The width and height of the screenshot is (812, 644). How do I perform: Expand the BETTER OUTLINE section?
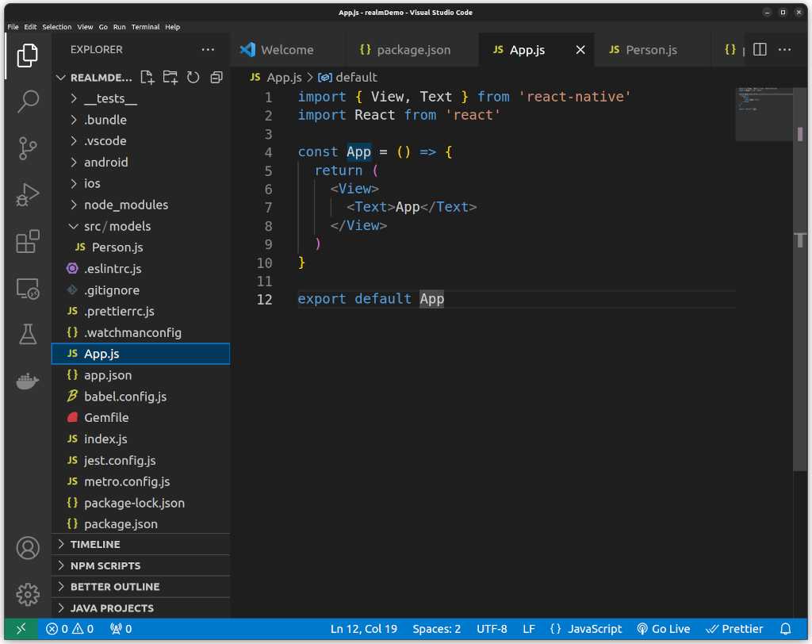(x=141, y=587)
